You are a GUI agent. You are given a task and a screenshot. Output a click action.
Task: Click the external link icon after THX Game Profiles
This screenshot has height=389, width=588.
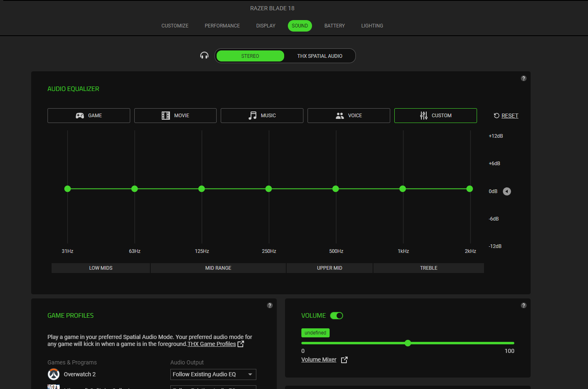click(241, 344)
